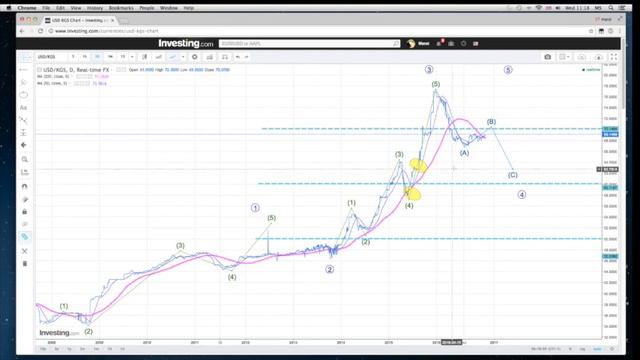Click the Investing.com header logo

pos(186,43)
